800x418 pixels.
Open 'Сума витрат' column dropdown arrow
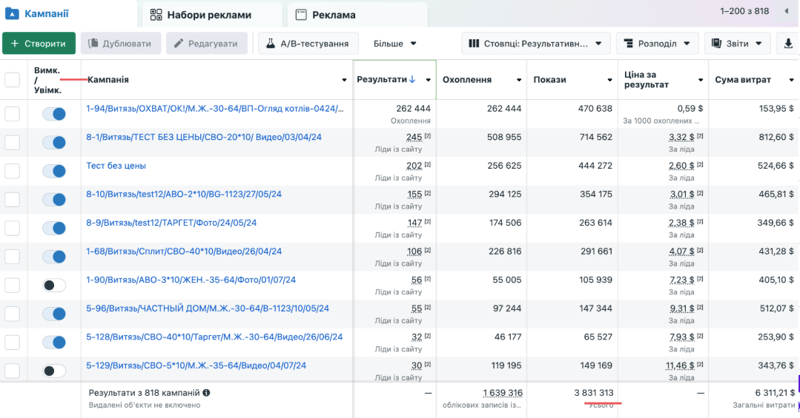point(791,80)
